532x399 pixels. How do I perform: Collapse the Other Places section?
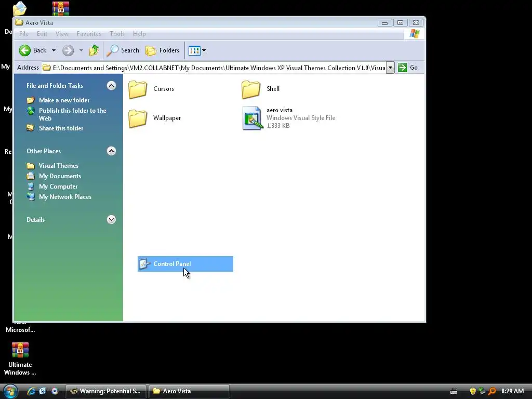tap(111, 151)
